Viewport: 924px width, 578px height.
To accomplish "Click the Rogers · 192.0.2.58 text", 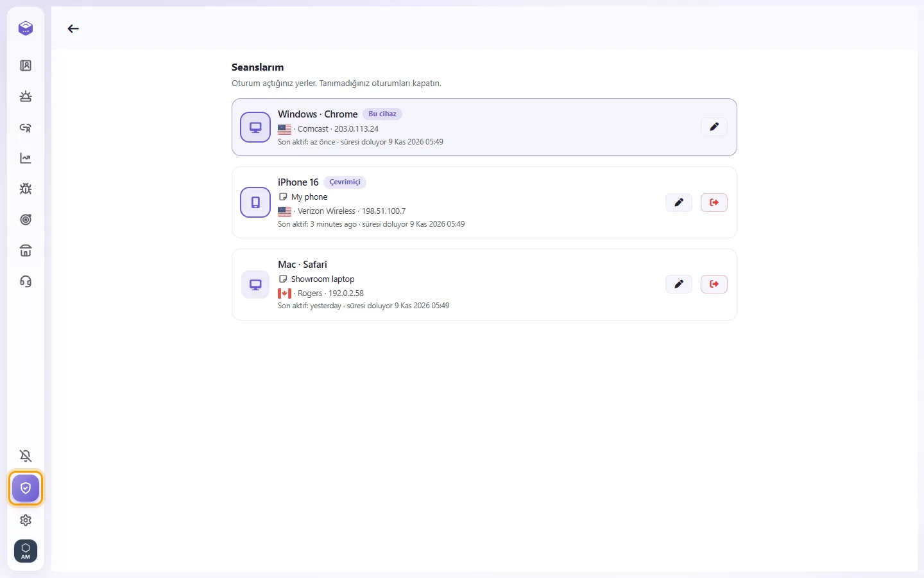I will point(330,293).
